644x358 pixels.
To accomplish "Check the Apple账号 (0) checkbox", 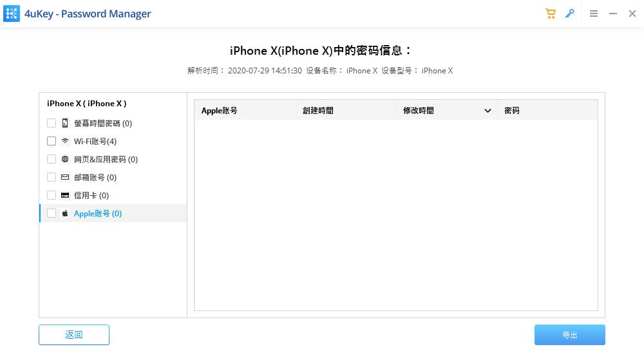I will tap(52, 213).
